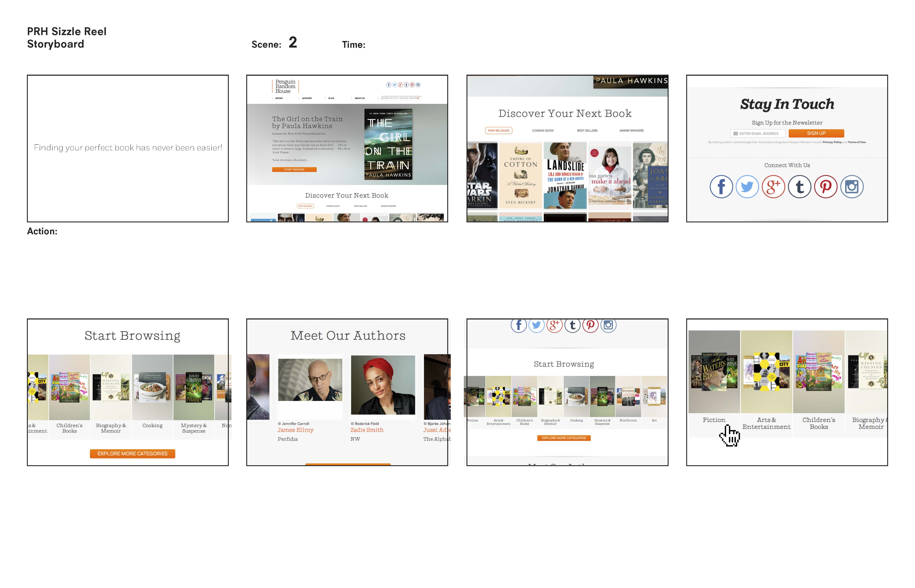
Task: Open the Zadie Smith author link
Action: coord(367,430)
